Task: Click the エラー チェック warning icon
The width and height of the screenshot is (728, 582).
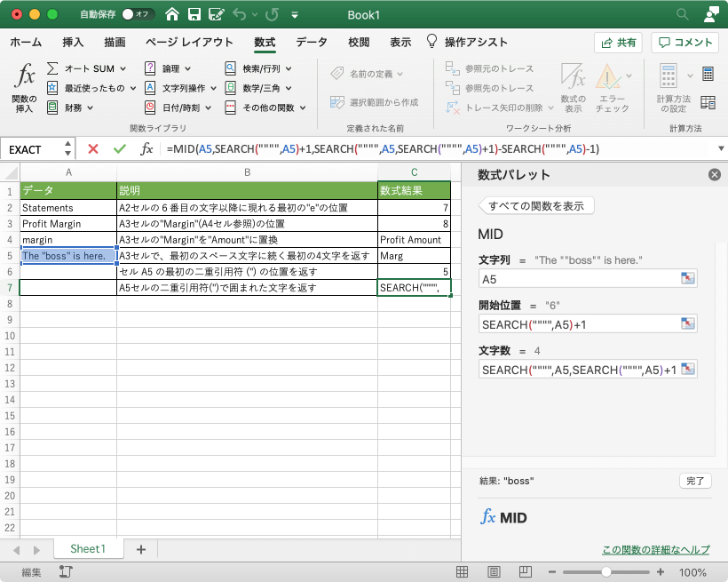Action: (x=608, y=76)
